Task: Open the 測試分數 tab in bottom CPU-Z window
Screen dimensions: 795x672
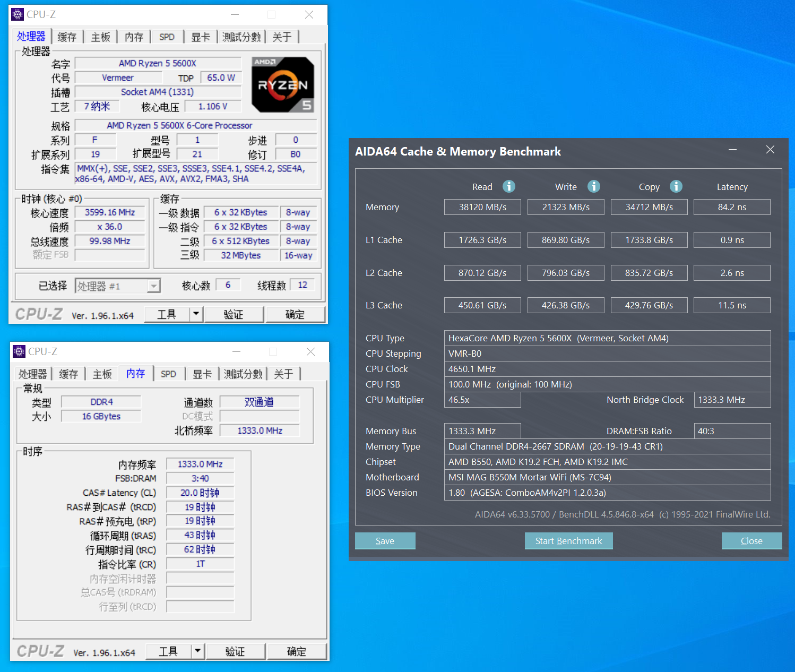Action: point(243,374)
